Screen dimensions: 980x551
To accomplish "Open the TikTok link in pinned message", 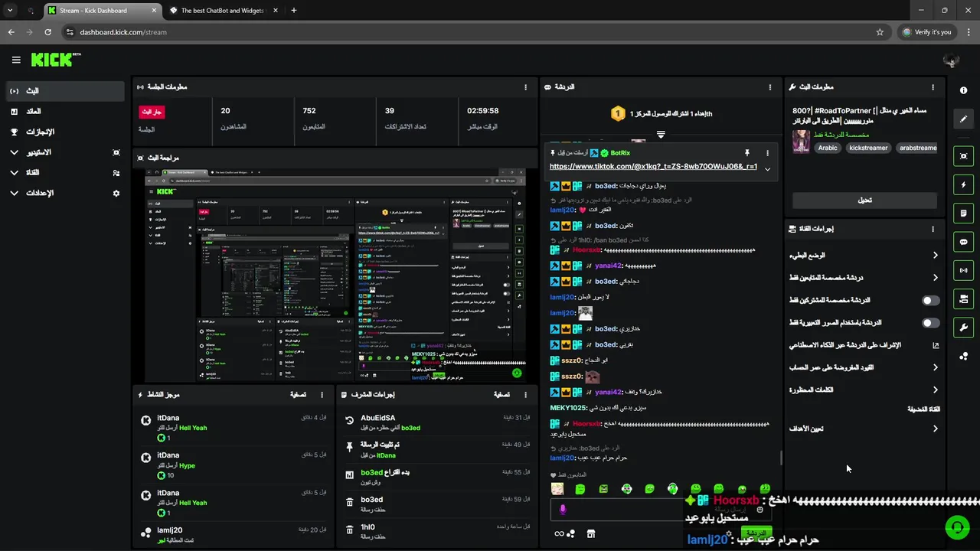I will [x=653, y=166].
